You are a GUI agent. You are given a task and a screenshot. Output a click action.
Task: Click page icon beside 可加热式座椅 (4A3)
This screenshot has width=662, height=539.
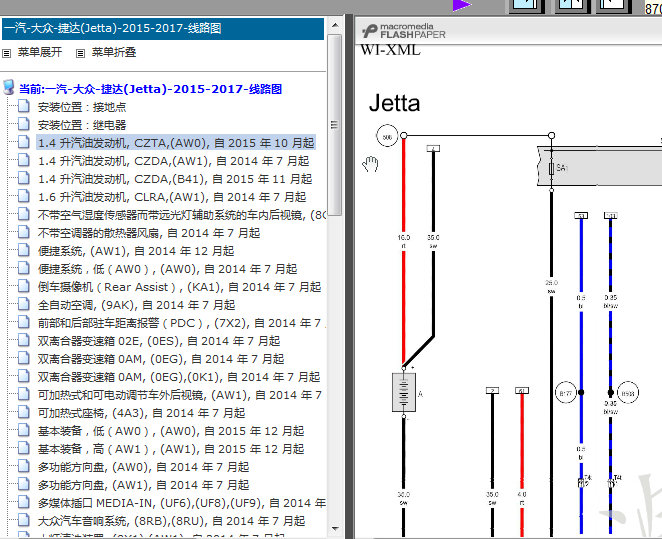pos(24,412)
